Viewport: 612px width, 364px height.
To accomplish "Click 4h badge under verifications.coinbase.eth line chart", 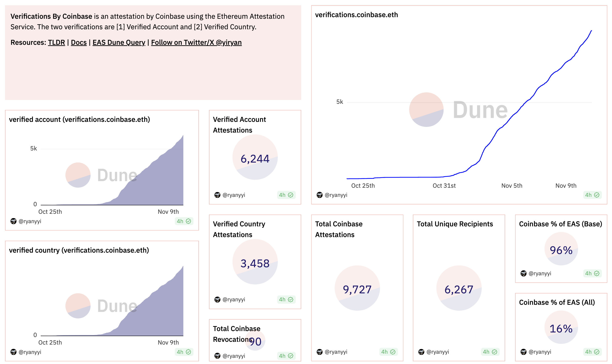I will [592, 195].
